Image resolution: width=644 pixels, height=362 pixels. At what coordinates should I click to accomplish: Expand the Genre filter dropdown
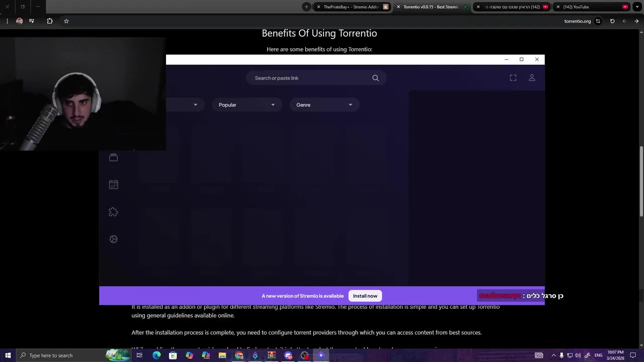325,105
